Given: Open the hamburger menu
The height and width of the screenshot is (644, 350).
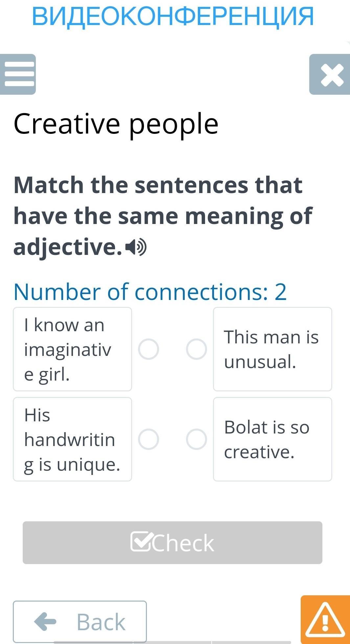Looking at the screenshot, I should point(18,74).
